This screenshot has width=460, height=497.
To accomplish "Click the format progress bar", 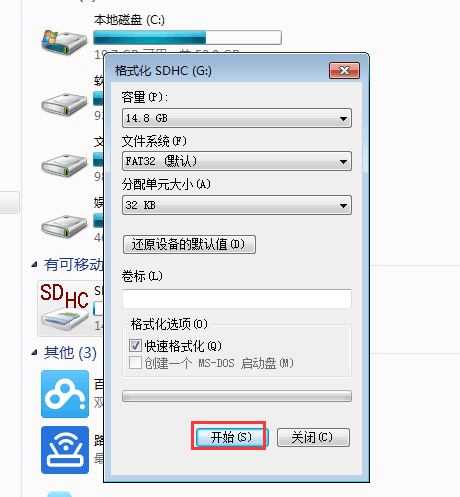I will [237, 396].
